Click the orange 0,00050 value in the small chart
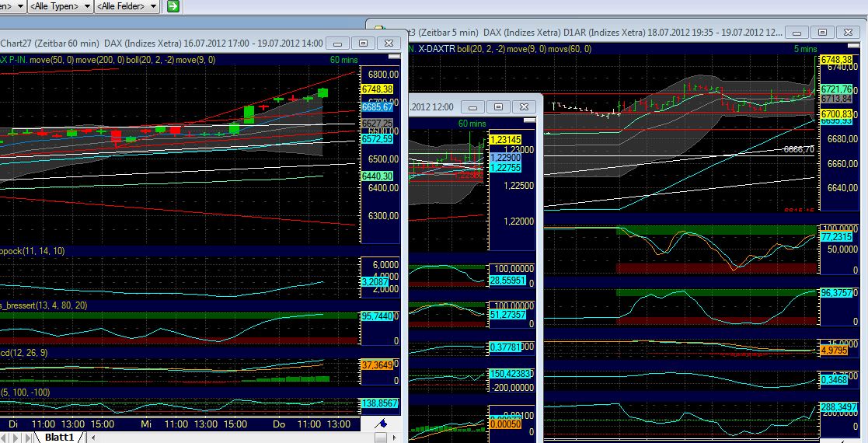This screenshot has width=868, height=443. pyautogui.click(x=505, y=424)
